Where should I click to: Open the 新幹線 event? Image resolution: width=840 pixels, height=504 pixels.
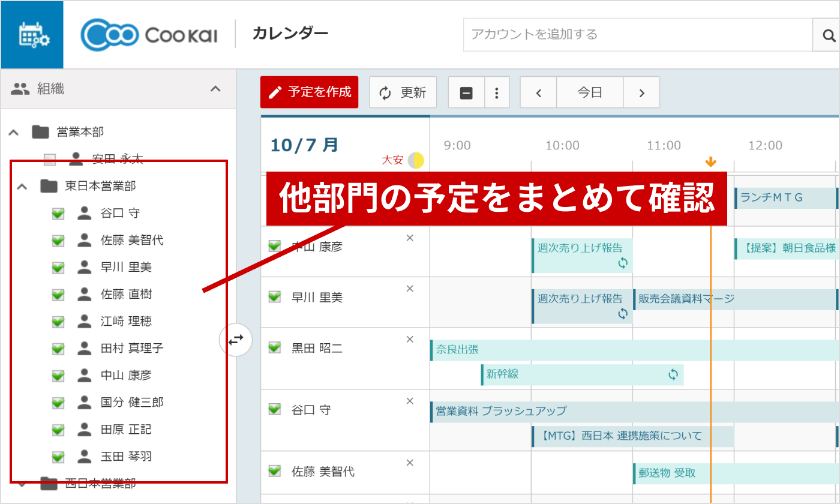coord(582,374)
